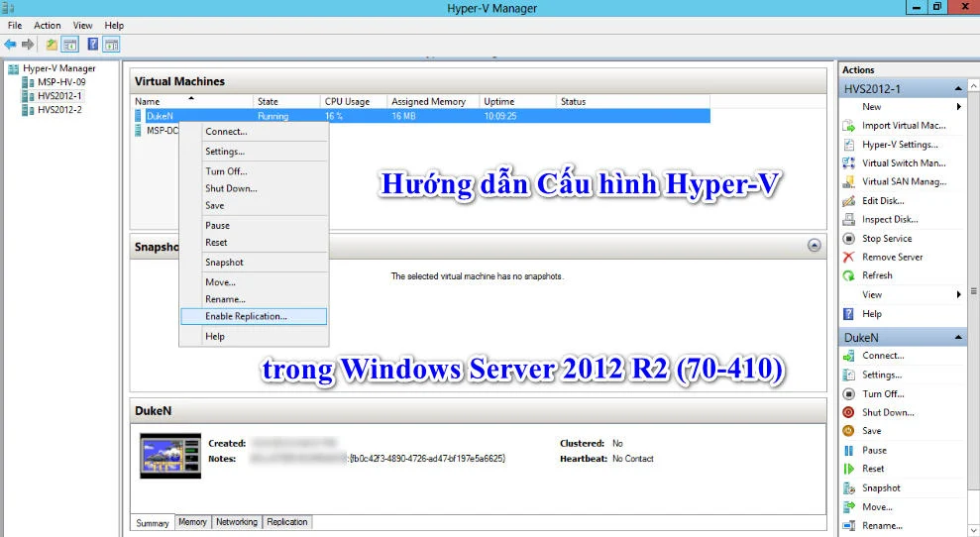The height and width of the screenshot is (537, 980).
Task: Click Pause icon in DukeN actions
Action: pos(848,450)
